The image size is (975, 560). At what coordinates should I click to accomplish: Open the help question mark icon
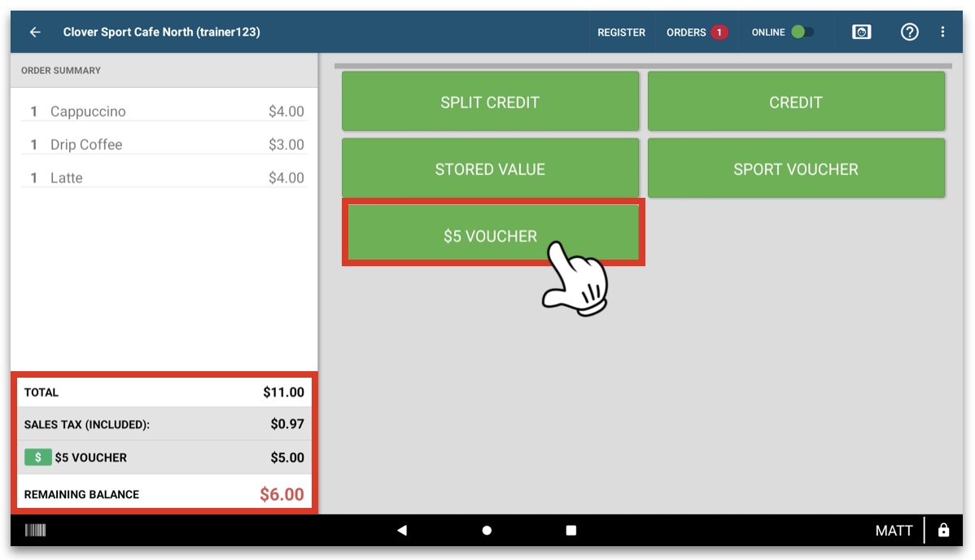click(910, 32)
